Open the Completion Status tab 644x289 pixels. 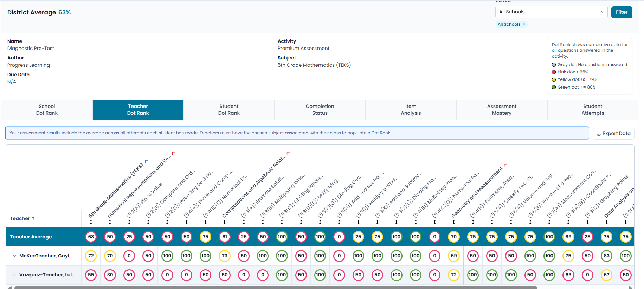click(320, 110)
